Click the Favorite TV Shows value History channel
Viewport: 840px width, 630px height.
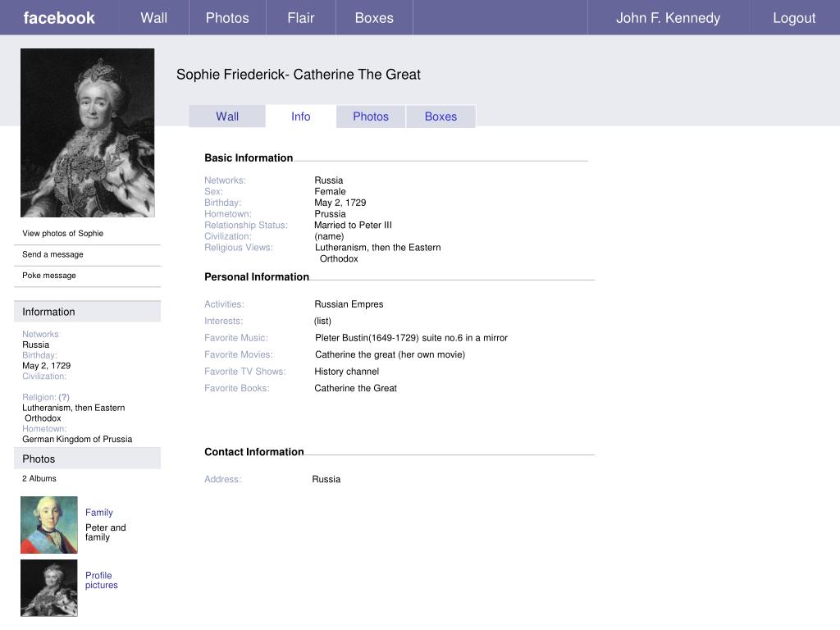pos(347,372)
